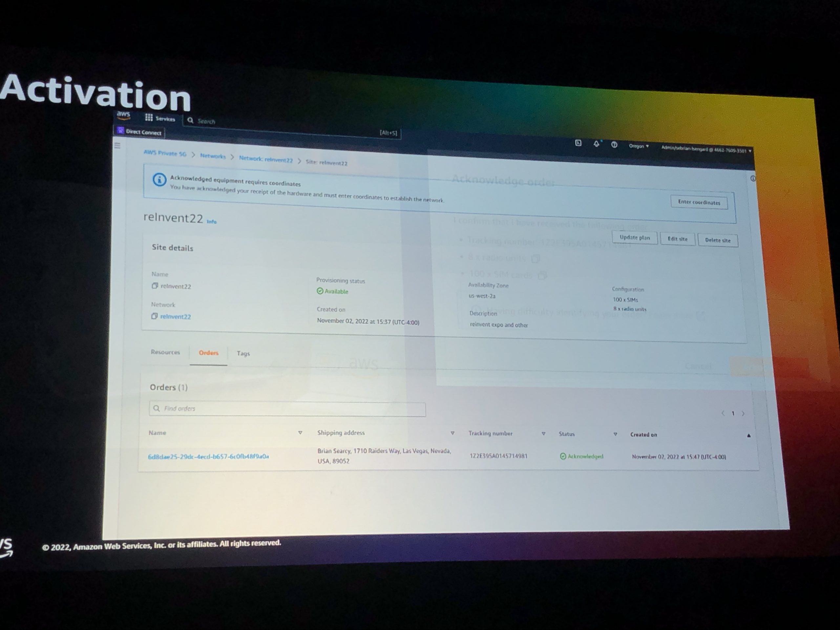The image size is (840, 630).
Task: Sort orders by Shipping address column arrow
Action: [x=452, y=433]
